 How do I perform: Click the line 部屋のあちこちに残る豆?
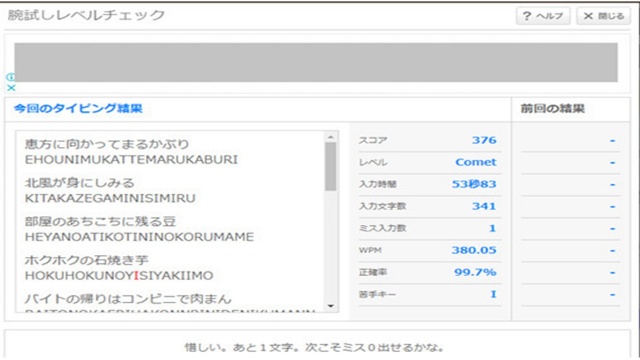pyautogui.click(x=100, y=222)
